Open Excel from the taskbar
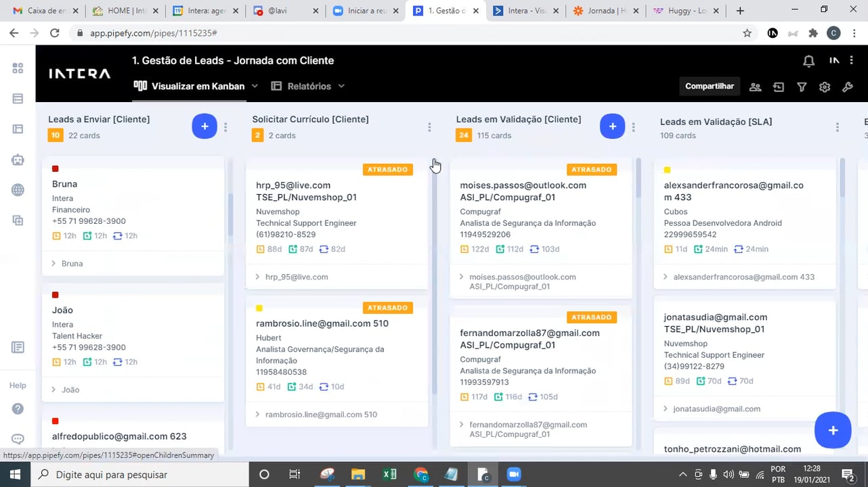Image resolution: width=868 pixels, height=487 pixels. click(389, 475)
